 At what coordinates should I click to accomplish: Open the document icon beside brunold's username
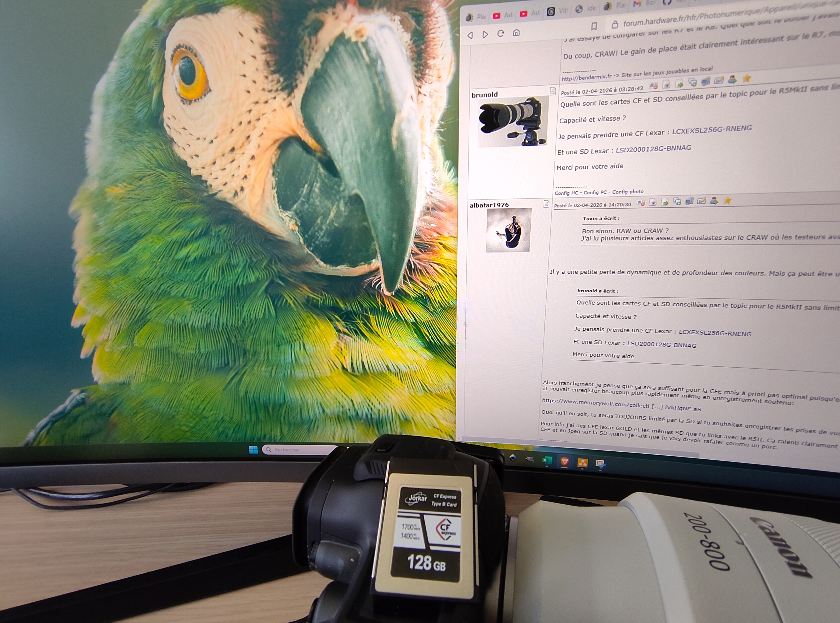pos(553,91)
